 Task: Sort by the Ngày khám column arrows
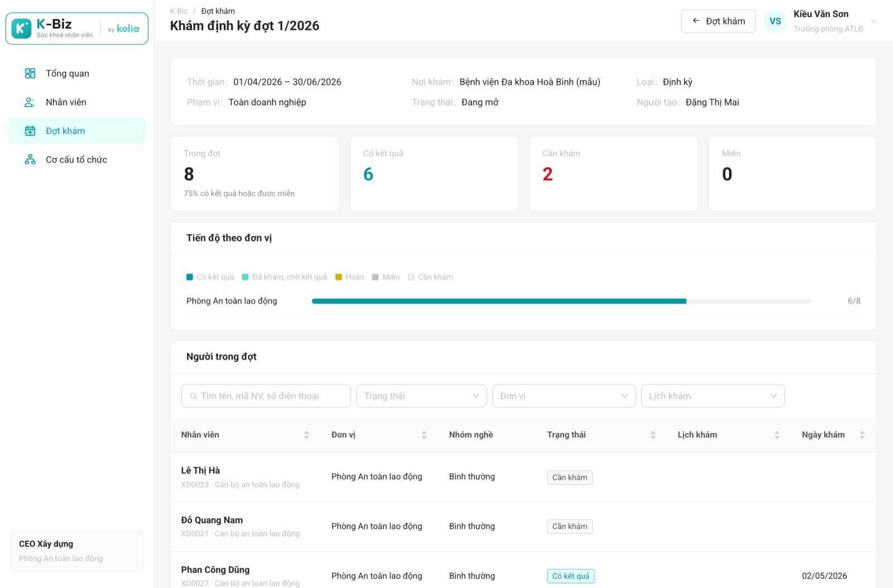[862, 435]
